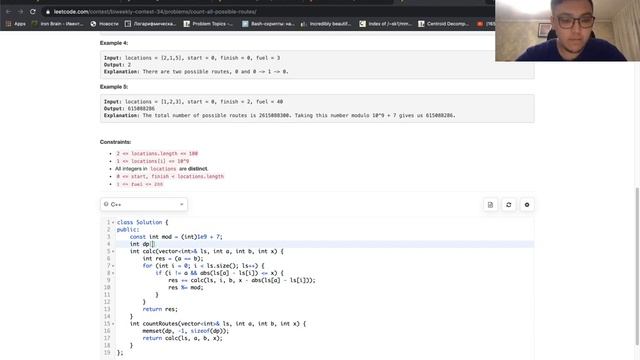Open the C++ language dropdown
The image size is (640, 360).
click(x=144, y=204)
